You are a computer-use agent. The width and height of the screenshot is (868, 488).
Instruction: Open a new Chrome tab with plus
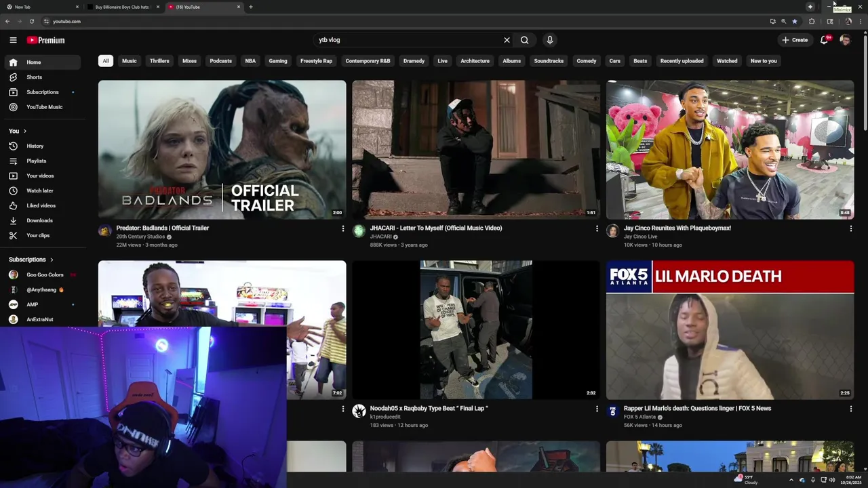coord(251,7)
